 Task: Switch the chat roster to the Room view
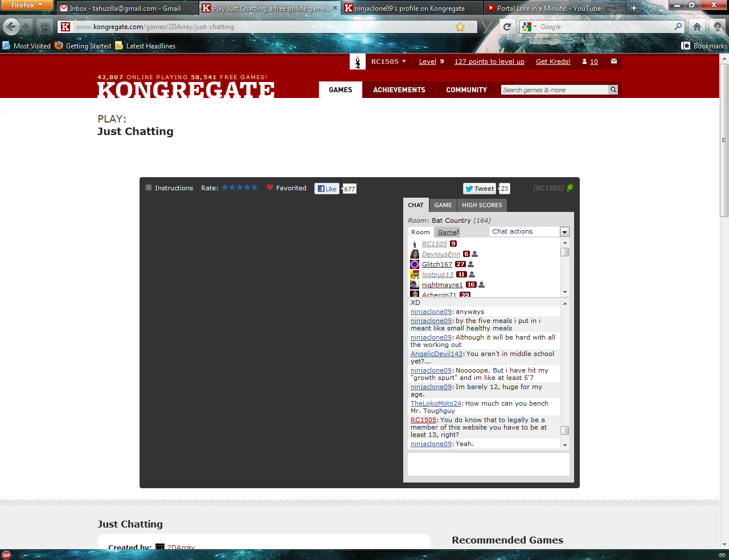click(x=420, y=232)
